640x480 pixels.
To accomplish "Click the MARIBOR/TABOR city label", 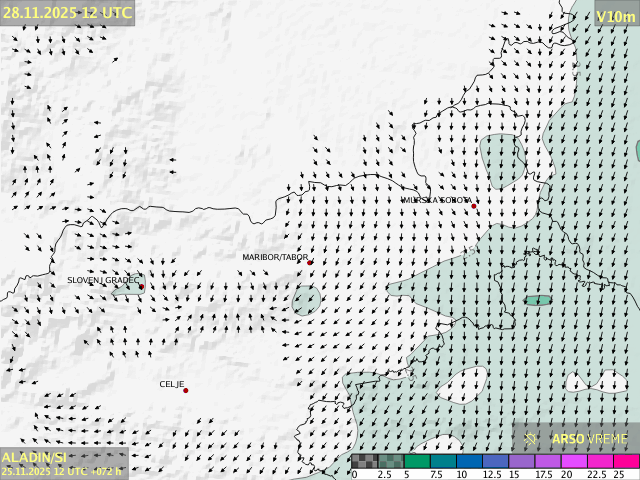I will coord(275,257).
